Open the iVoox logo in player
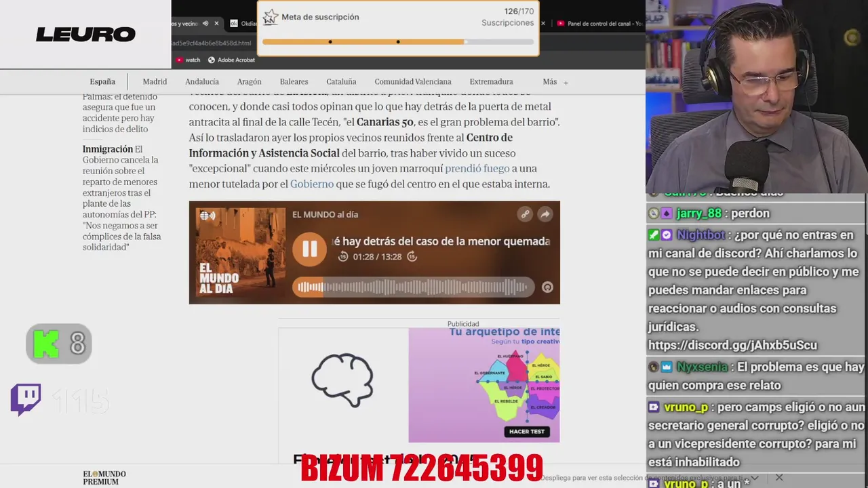 tap(547, 287)
